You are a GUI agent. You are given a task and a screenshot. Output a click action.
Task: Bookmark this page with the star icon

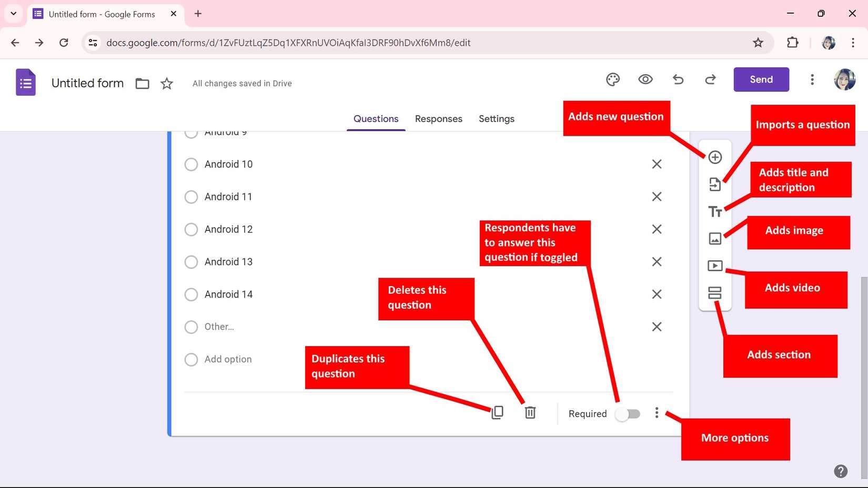[758, 43]
